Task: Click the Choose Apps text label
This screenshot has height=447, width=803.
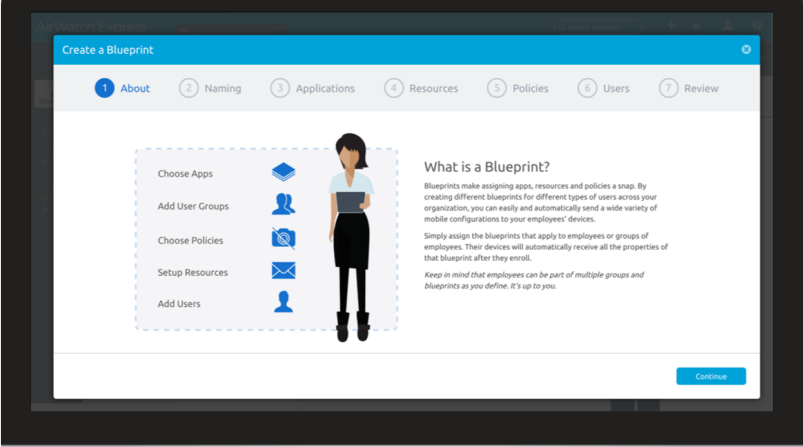Action: click(185, 174)
